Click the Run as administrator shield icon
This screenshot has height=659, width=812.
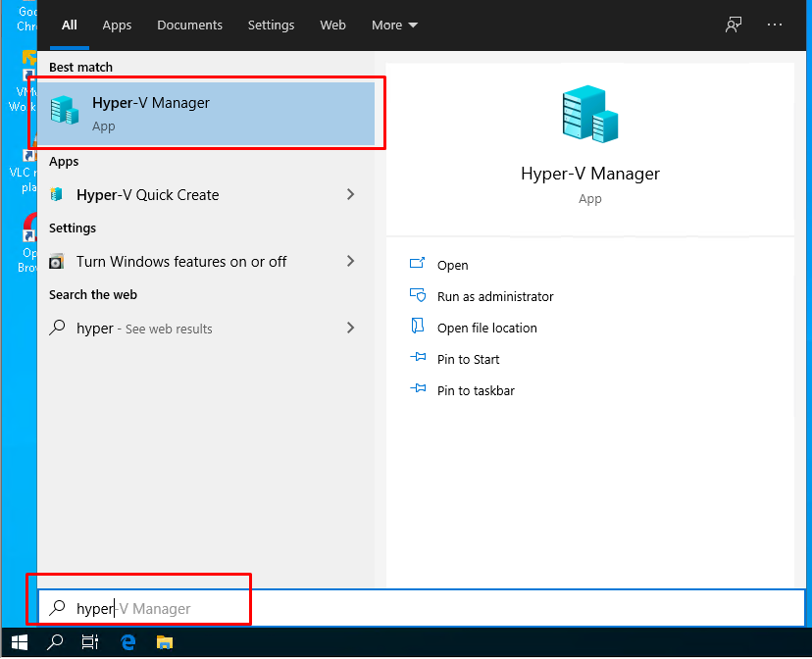click(419, 296)
